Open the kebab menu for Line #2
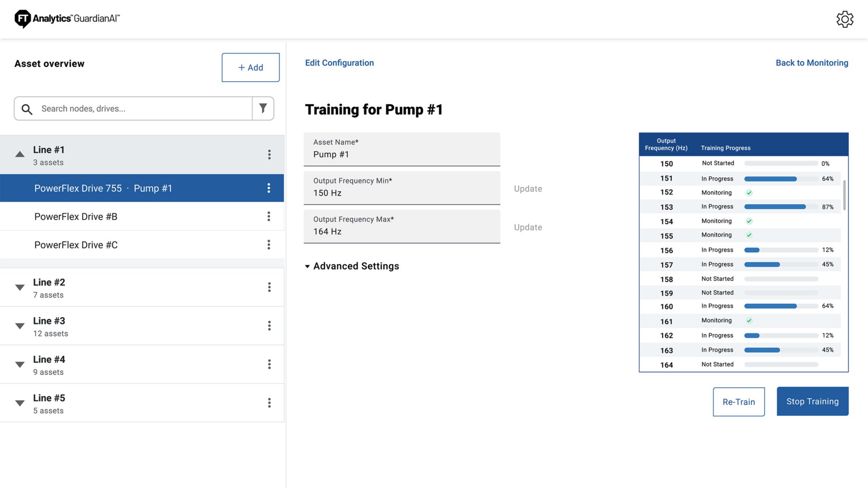This screenshot has height=488, width=868. tap(269, 287)
